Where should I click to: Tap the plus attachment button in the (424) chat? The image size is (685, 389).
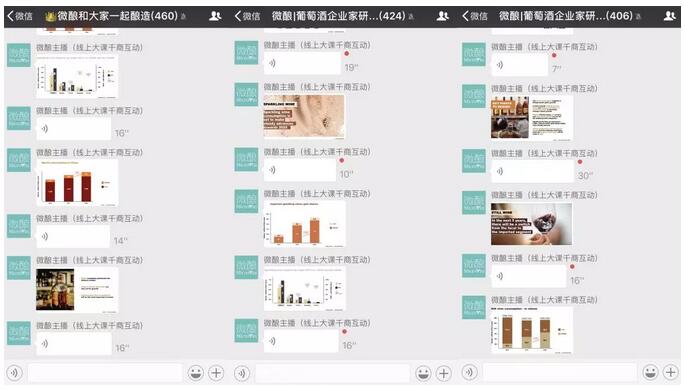tap(444, 373)
